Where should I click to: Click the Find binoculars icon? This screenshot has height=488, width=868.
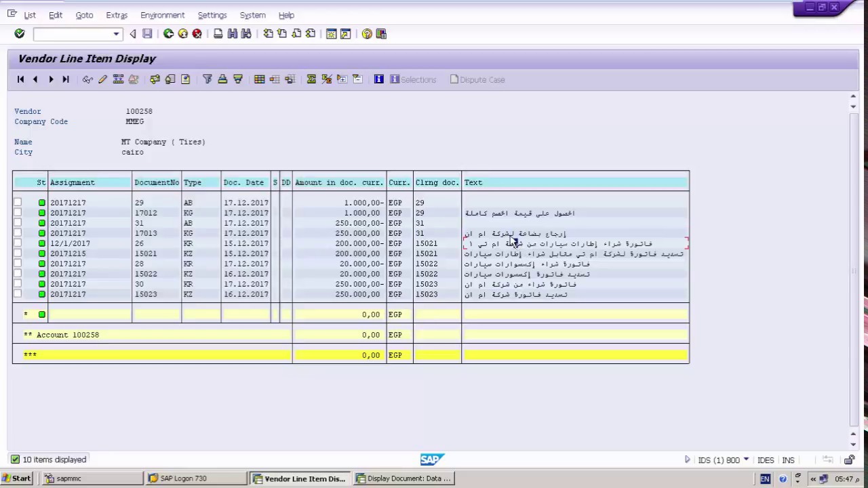(232, 34)
